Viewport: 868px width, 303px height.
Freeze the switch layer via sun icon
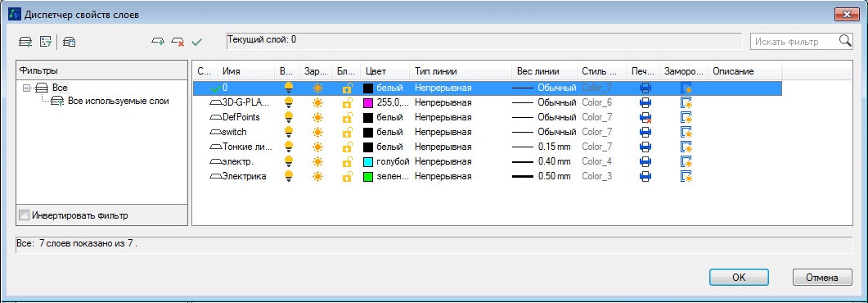coord(317,132)
